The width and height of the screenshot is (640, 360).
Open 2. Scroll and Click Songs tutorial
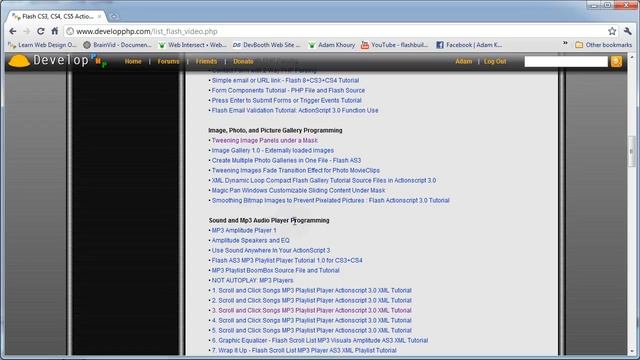(x=311, y=300)
